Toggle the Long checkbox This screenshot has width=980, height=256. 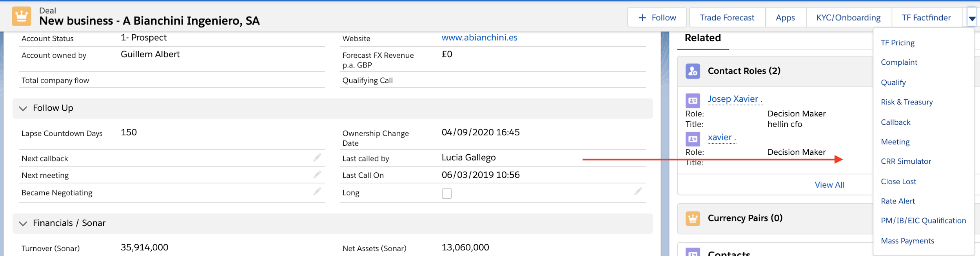(x=446, y=194)
